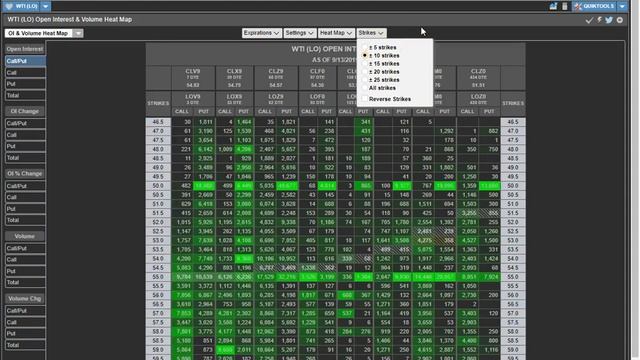640x360 pixels.
Task: Select Total under OI Change
Action: [x=25, y=158]
